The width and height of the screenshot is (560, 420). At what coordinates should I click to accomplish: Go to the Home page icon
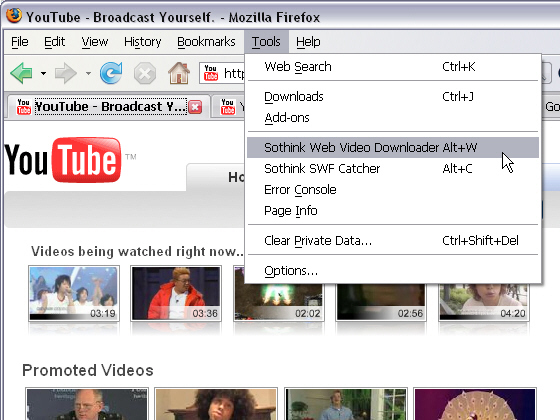179,73
